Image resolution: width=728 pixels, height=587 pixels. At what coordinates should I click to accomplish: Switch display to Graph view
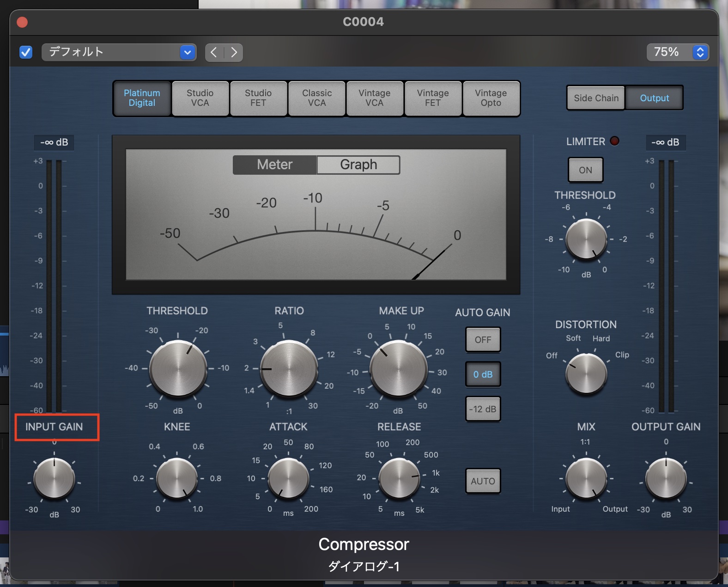click(x=358, y=165)
